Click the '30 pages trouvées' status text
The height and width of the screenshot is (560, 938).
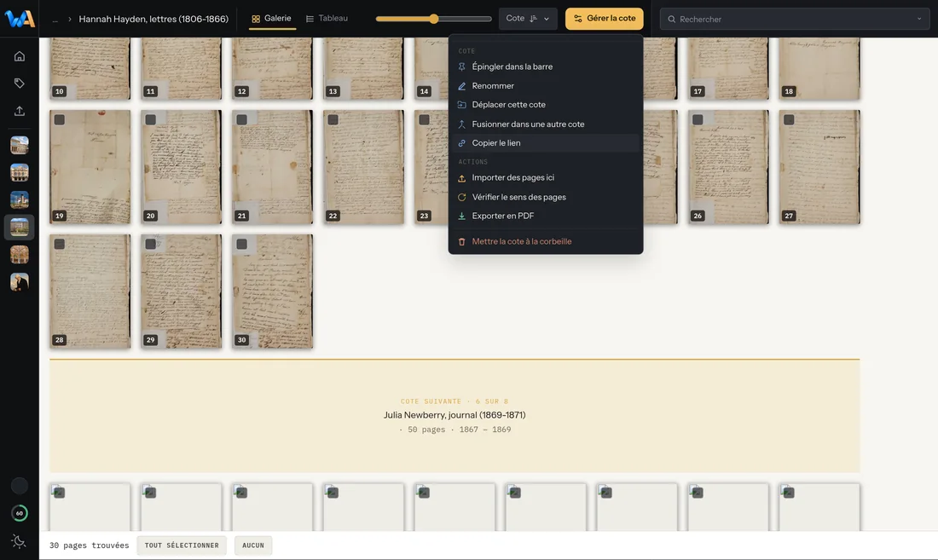pos(90,545)
